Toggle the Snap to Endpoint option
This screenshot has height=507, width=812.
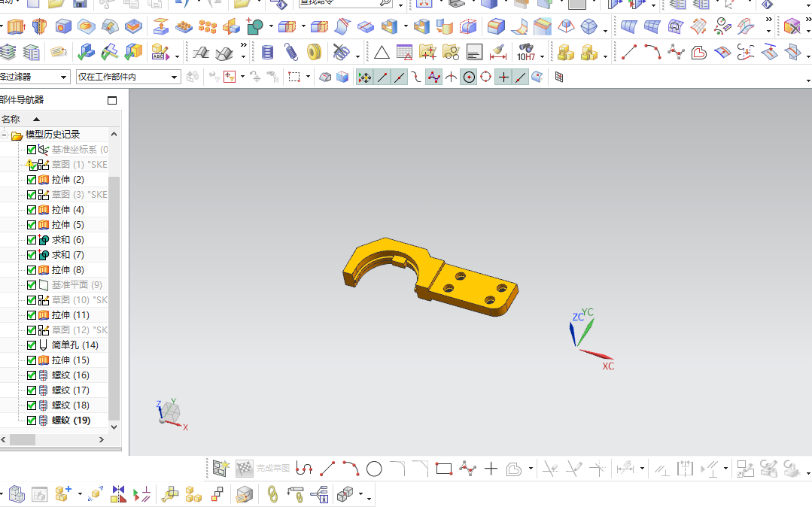click(x=383, y=77)
